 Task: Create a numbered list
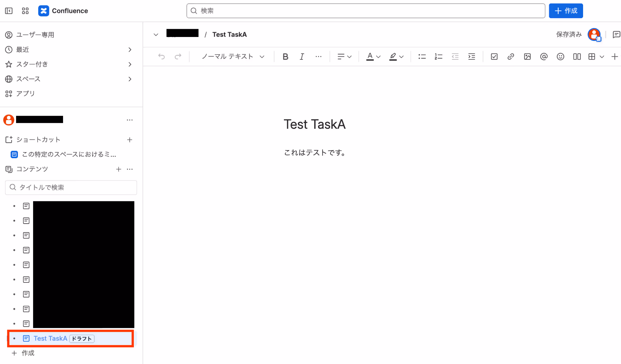[438, 57]
